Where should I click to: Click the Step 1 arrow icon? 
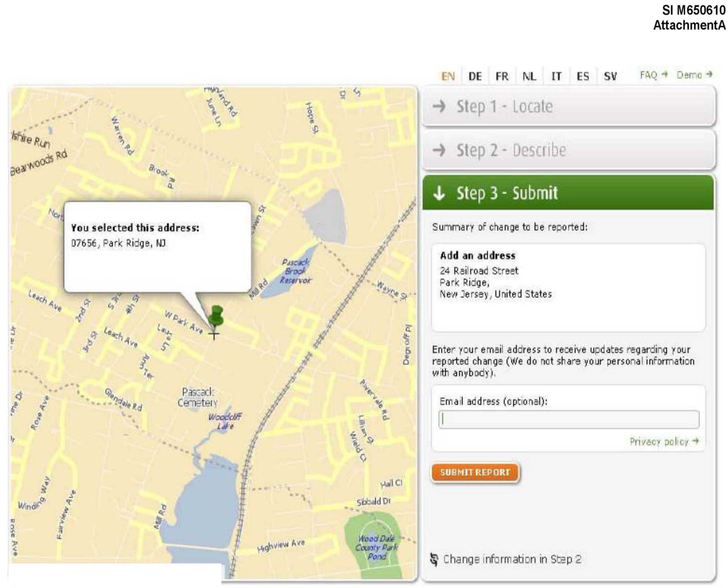click(x=439, y=106)
